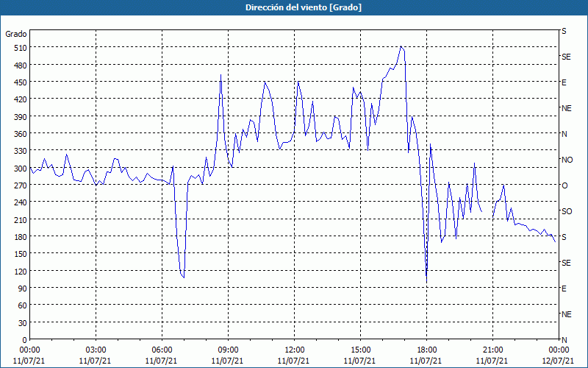Select the 12/07/21 date label
Image resolution: width=588 pixels, height=368 pixels.
(x=558, y=361)
